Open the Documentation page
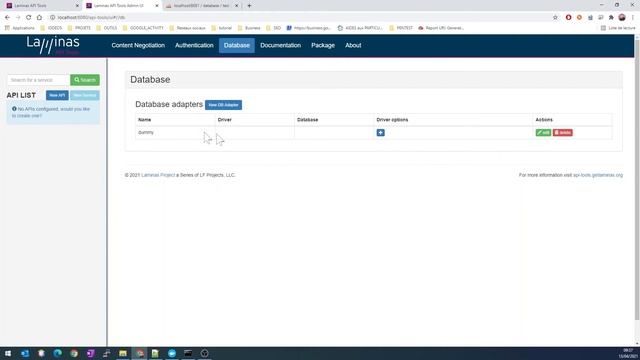This screenshot has height=360, width=640. pyautogui.click(x=280, y=45)
